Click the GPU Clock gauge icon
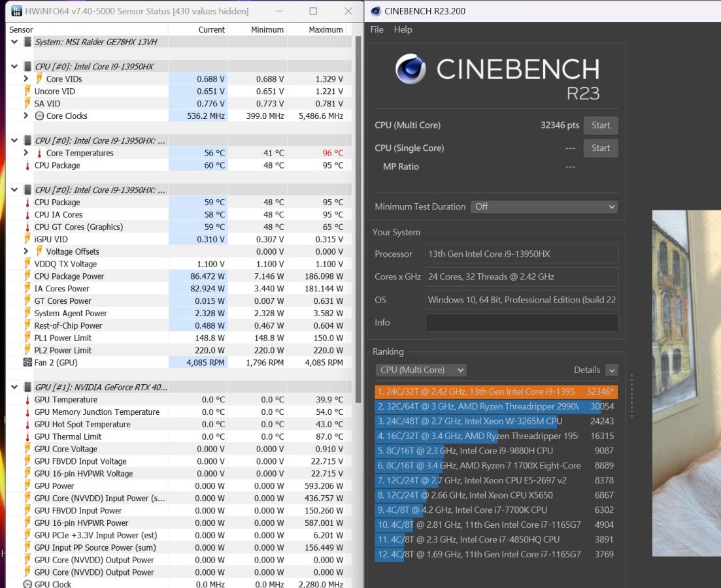The width and height of the screenshot is (721, 588). 27,584
